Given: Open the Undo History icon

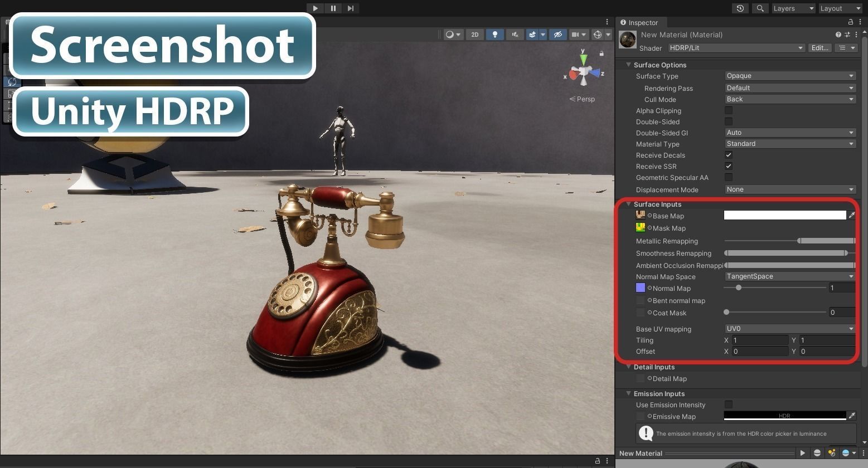Looking at the screenshot, I should click(740, 8).
